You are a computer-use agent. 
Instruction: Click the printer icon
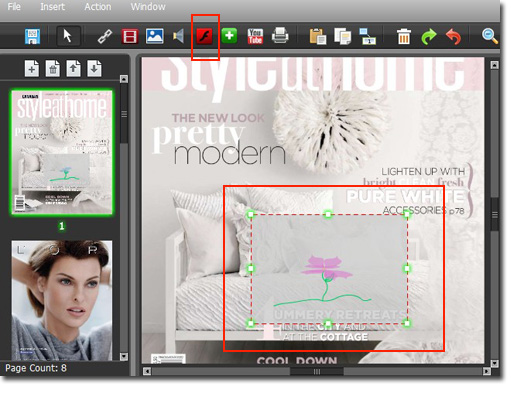(x=280, y=36)
